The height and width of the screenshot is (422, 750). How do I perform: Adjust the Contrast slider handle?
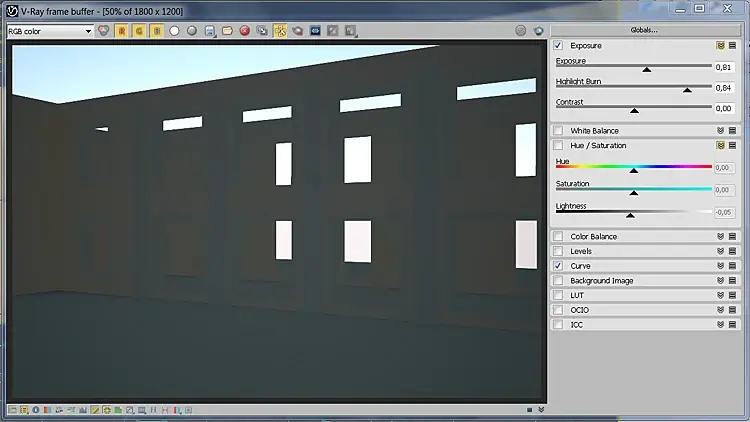tap(634, 111)
